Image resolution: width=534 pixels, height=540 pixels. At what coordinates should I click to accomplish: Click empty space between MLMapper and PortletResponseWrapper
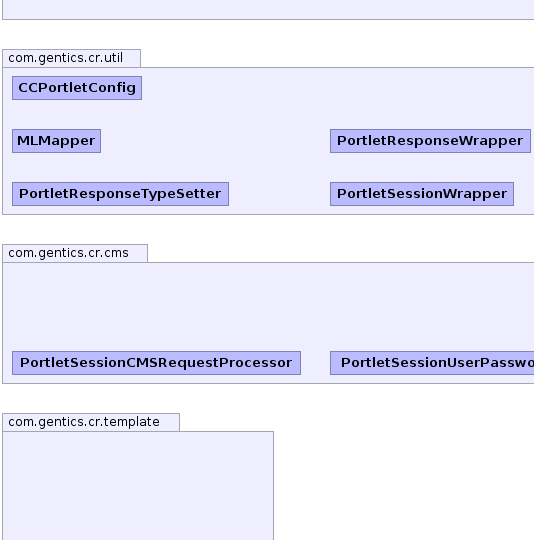(x=215, y=141)
